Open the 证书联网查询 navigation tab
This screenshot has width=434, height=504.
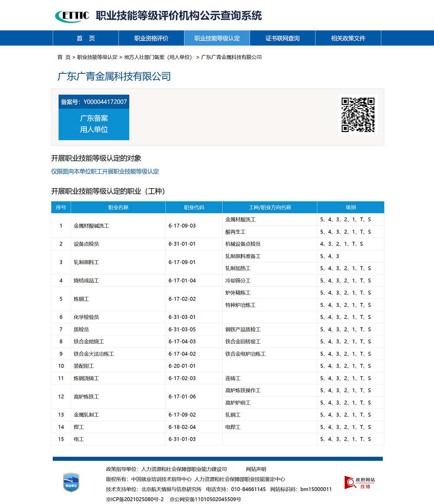283,38
